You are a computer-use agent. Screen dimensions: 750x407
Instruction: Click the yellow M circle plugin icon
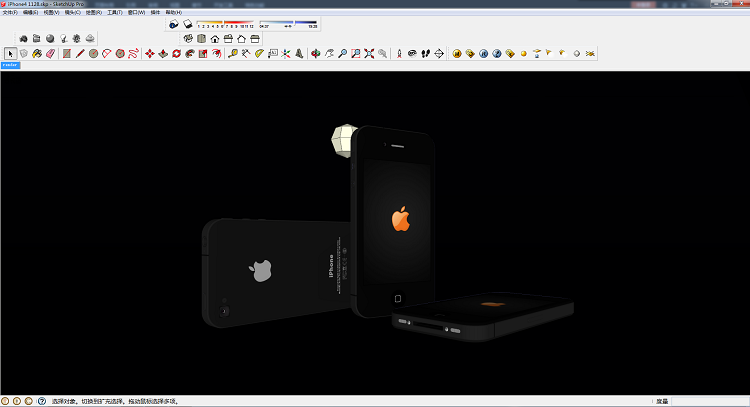pyautogui.click(x=457, y=54)
